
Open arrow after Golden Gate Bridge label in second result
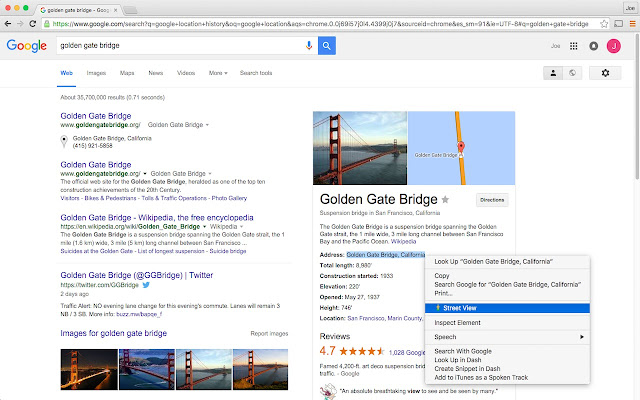click(210, 174)
